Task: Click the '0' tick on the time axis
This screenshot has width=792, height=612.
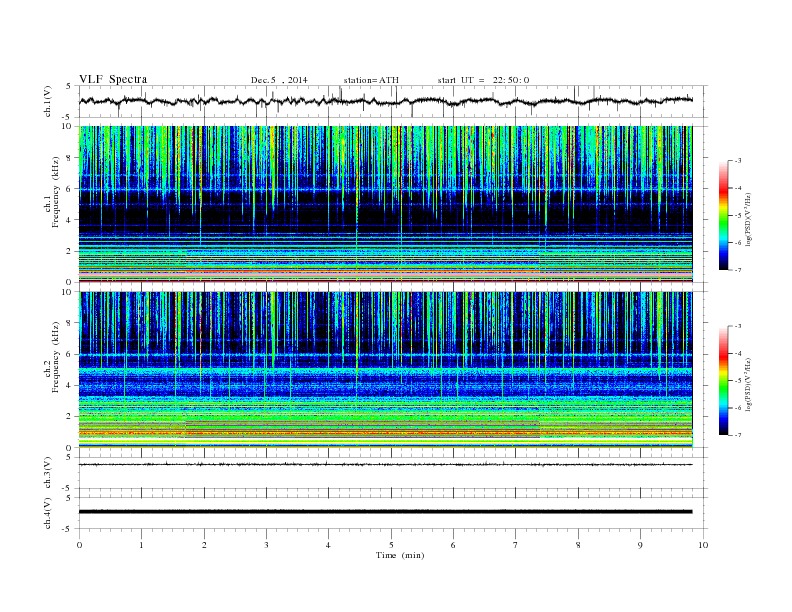Action: pyautogui.click(x=79, y=545)
